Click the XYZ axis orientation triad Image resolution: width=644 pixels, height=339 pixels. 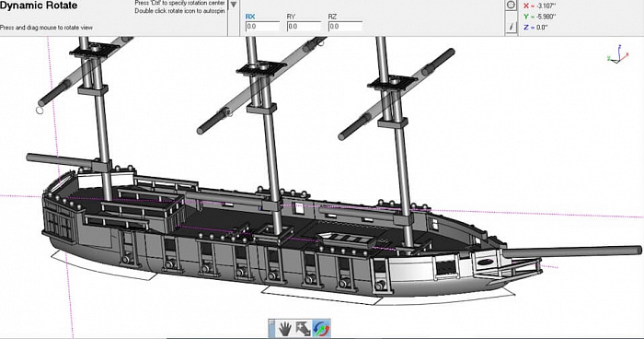pos(617,54)
